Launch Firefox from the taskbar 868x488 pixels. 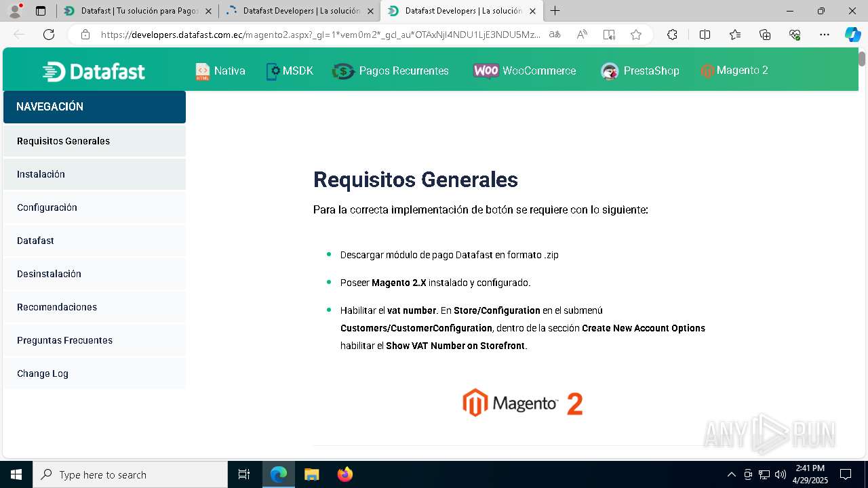pos(345,474)
